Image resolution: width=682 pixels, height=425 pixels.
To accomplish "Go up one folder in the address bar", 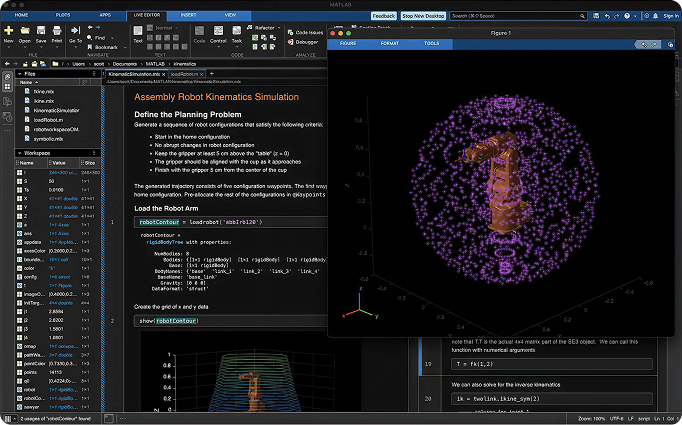I will 26,64.
